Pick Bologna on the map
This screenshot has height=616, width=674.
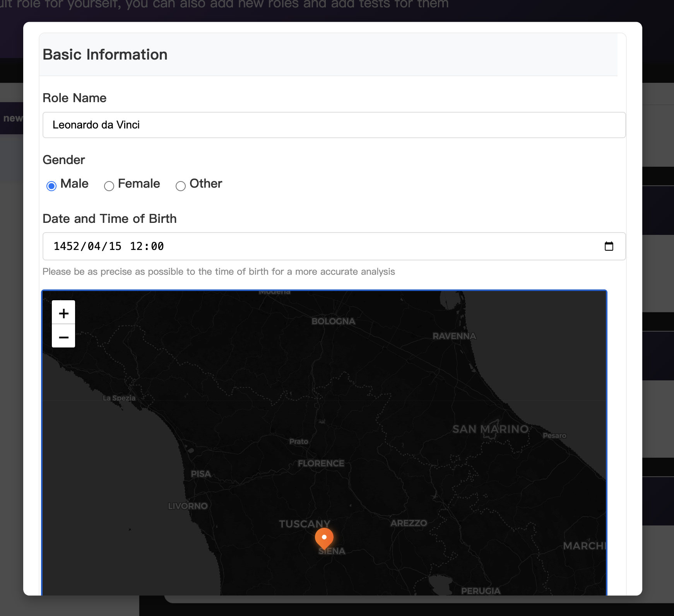click(x=333, y=321)
